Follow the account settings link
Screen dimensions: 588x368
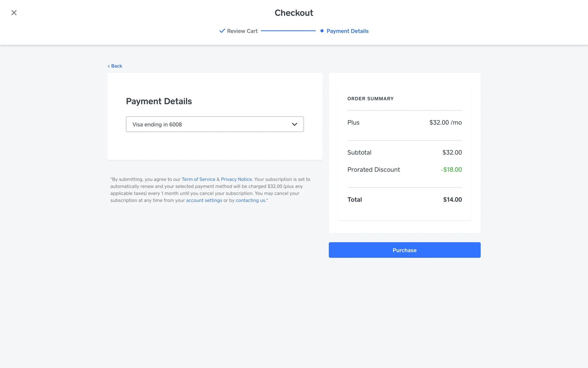204,200
